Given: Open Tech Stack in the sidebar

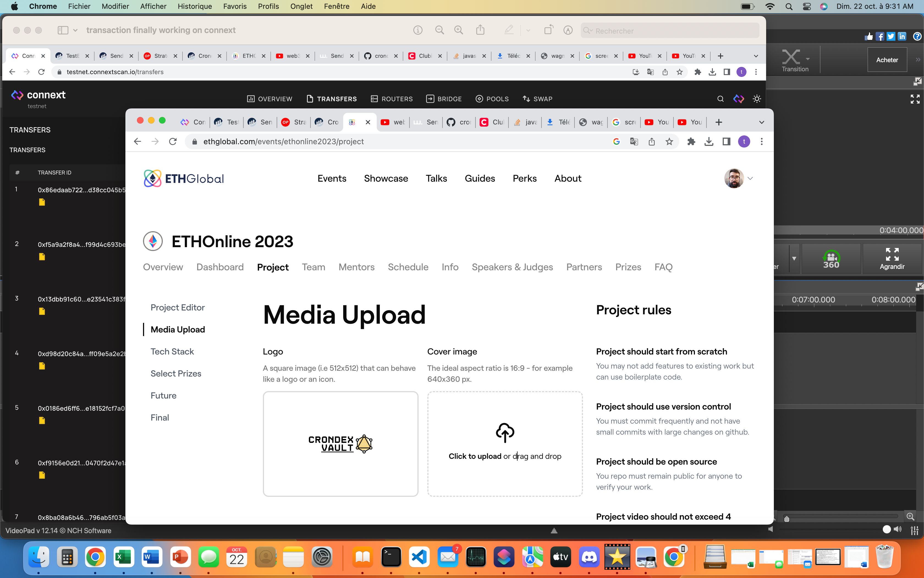Looking at the screenshot, I should 172,352.
